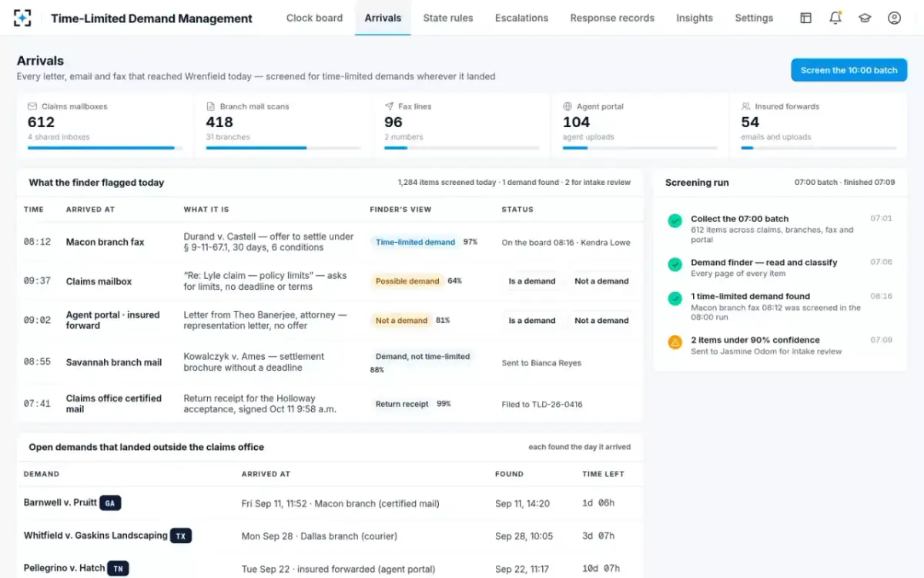Image resolution: width=924 pixels, height=578 pixels.
Task: Click the Agent portal globe icon
Action: [567, 106]
